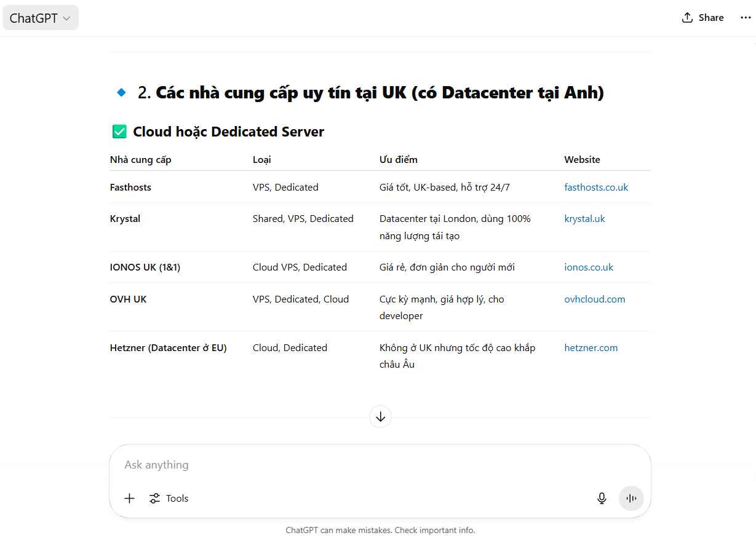Open the krystal.uk link
Viewport: 756px width, 538px height.
coord(584,219)
